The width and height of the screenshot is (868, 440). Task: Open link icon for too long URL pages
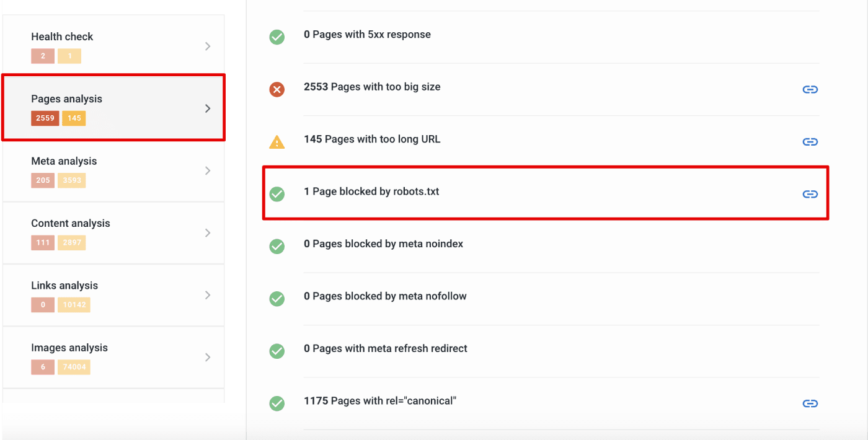tap(810, 142)
